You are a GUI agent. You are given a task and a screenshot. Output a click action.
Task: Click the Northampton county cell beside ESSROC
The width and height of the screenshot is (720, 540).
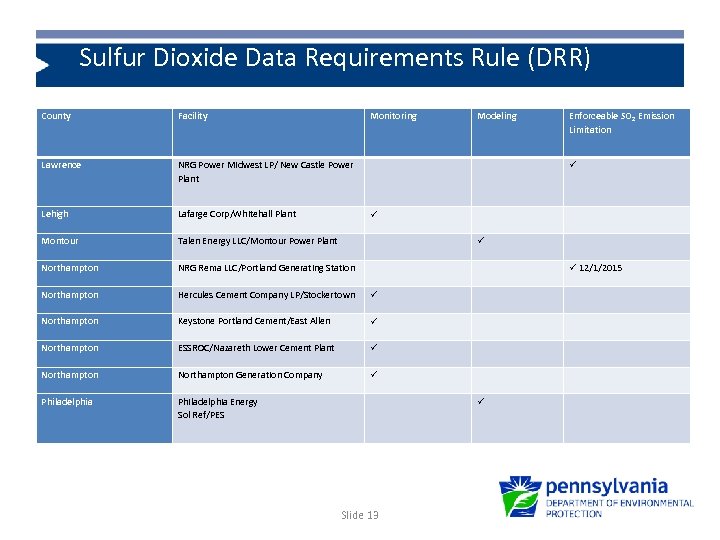click(104, 353)
